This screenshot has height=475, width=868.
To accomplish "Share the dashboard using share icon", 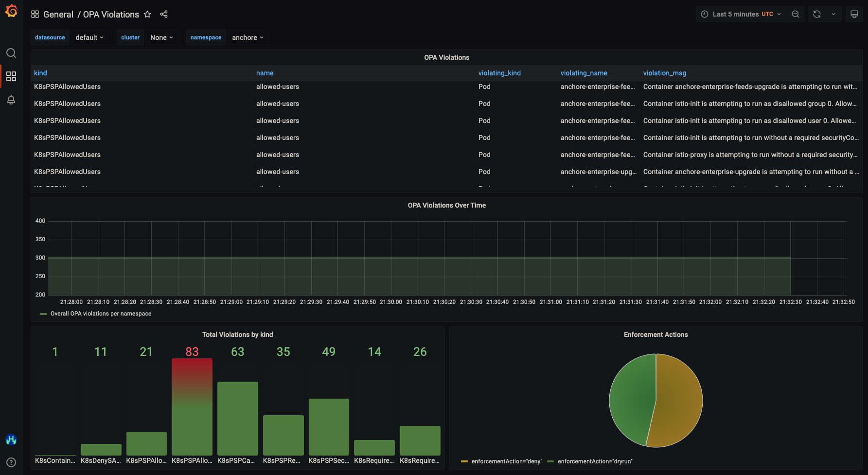I will click(x=164, y=15).
